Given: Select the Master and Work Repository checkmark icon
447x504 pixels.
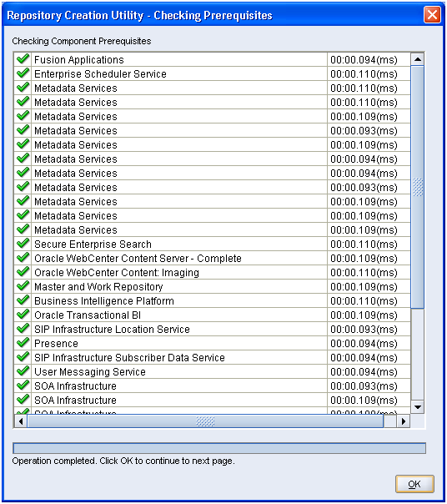Looking at the screenshot, I should click(x=23, y=286).
